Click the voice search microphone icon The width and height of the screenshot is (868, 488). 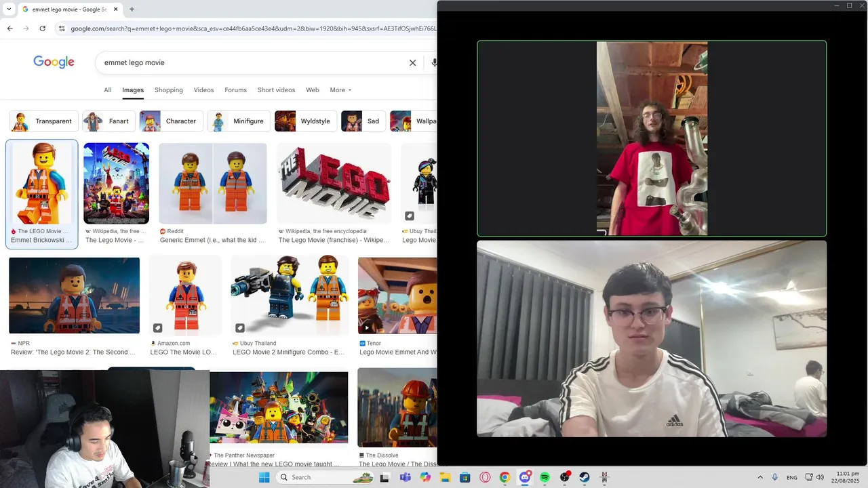(434, 62)
